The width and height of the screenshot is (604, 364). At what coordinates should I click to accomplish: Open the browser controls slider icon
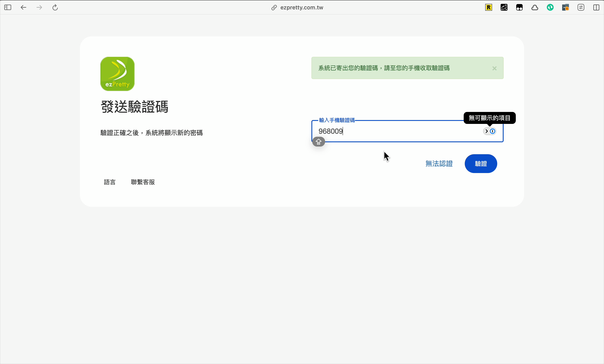[x=581, y=7]
